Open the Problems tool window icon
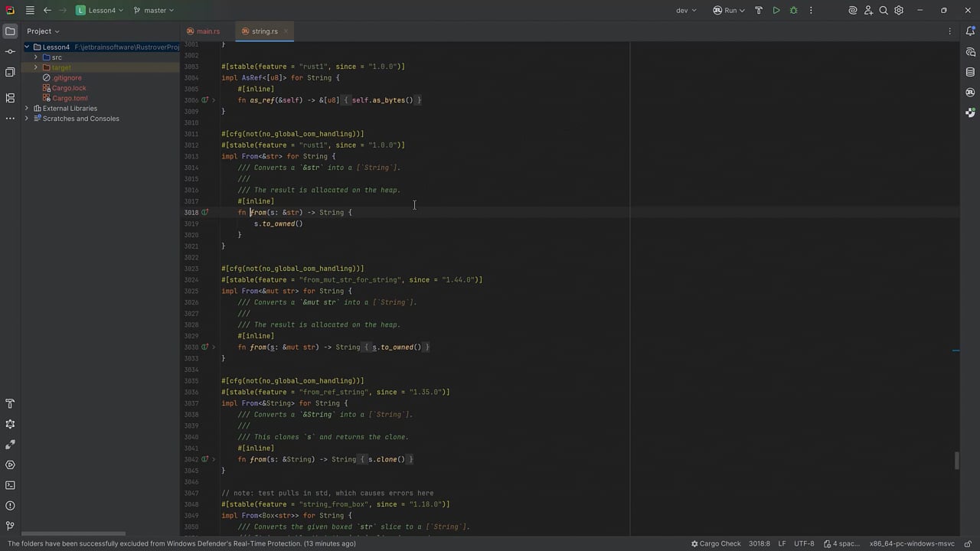 click(x=10, y=506)
